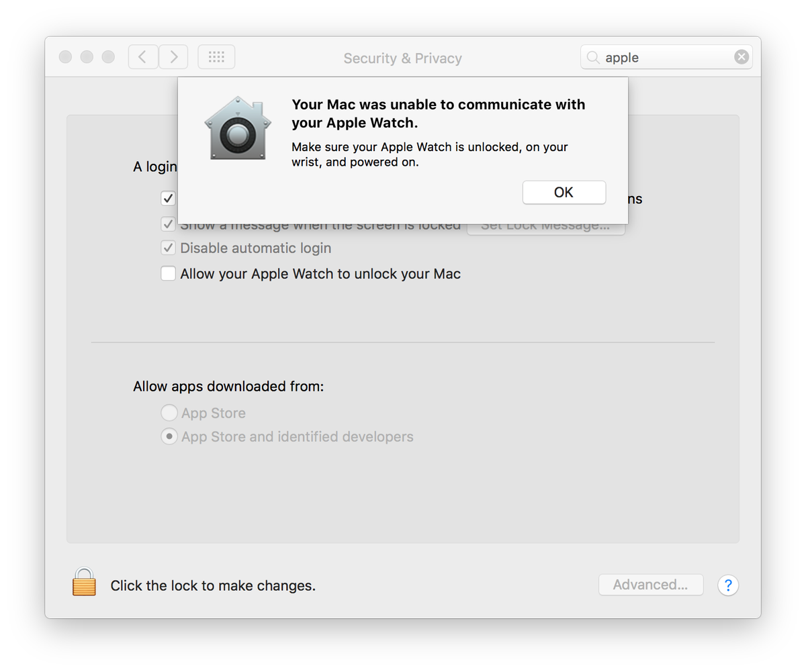Click the 'Make sure your Apple Watch is unlocked' message
806x672 pixels.
(430, 154)
